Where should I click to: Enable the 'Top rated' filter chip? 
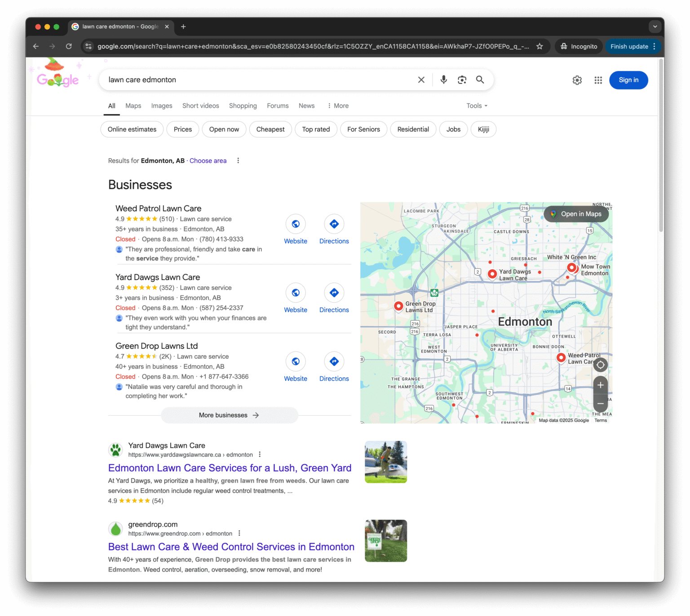(x=316, y=129)
